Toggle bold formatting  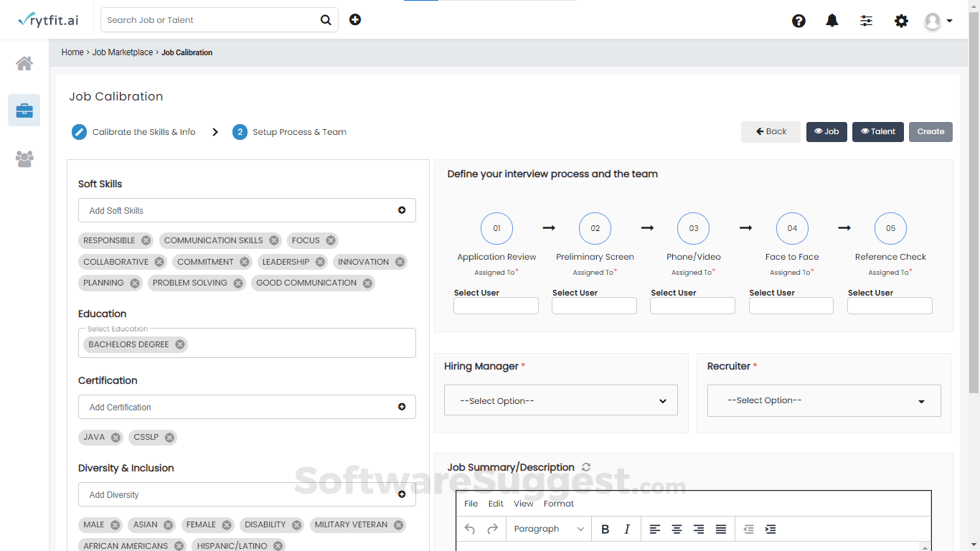605,529
